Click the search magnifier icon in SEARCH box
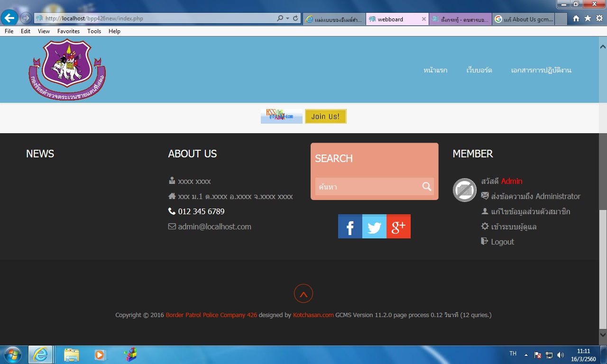Viewport: 607px width, 364px height. [x=427, y=187]
